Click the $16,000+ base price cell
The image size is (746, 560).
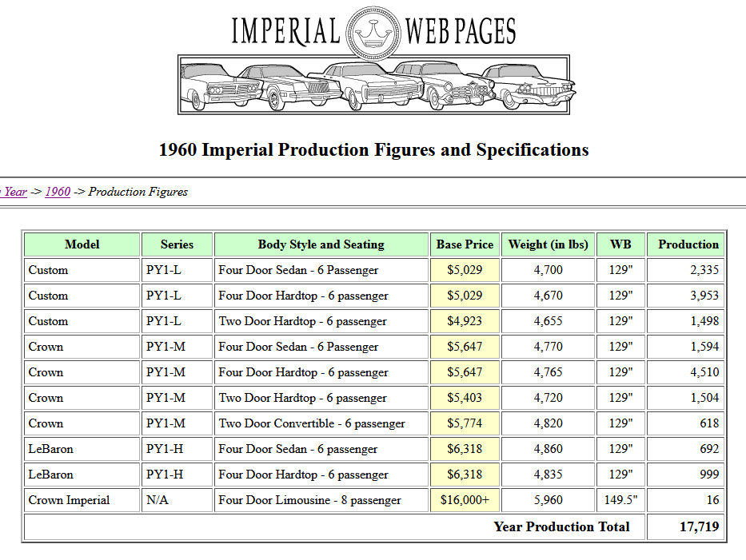pos(465,500)
